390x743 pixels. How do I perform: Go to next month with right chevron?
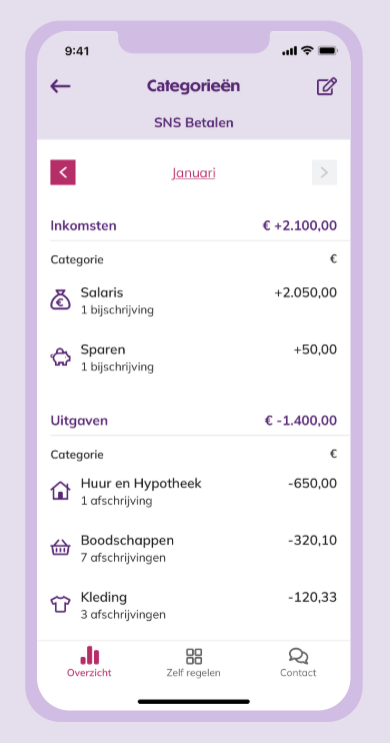(x=325, y=172)
